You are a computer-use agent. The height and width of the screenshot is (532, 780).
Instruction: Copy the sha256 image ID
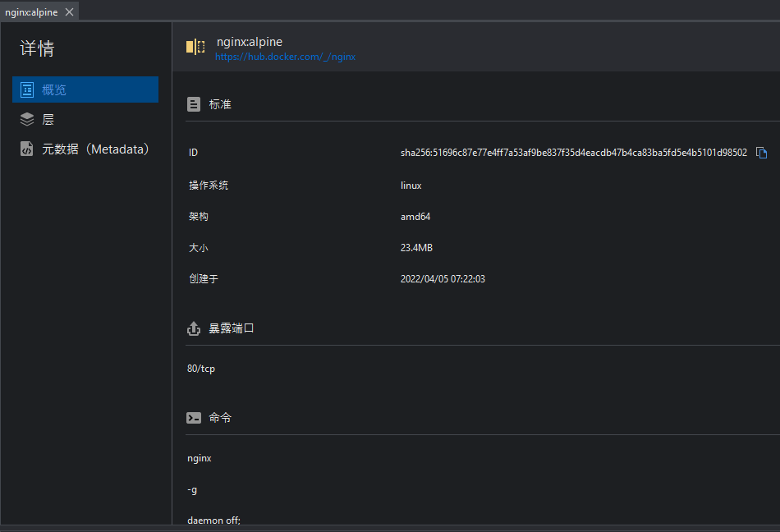point(762,153)
